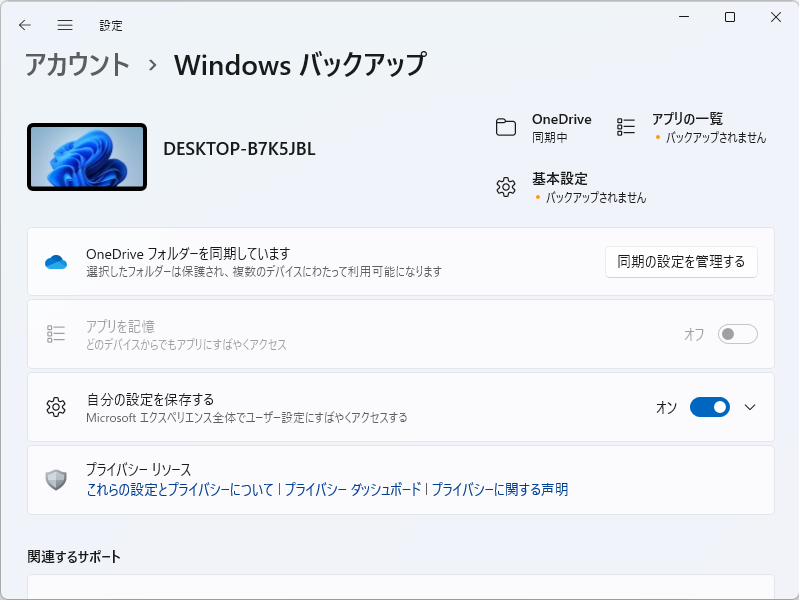Click the 関連するサポート heading
The height and width of the screenshot is (600, 799).
(74, 557)
